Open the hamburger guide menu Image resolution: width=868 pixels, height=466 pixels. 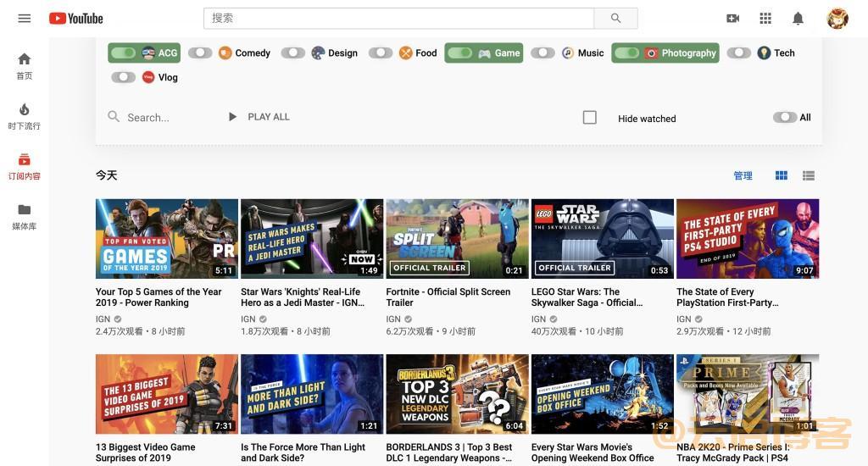click(24, 19)
